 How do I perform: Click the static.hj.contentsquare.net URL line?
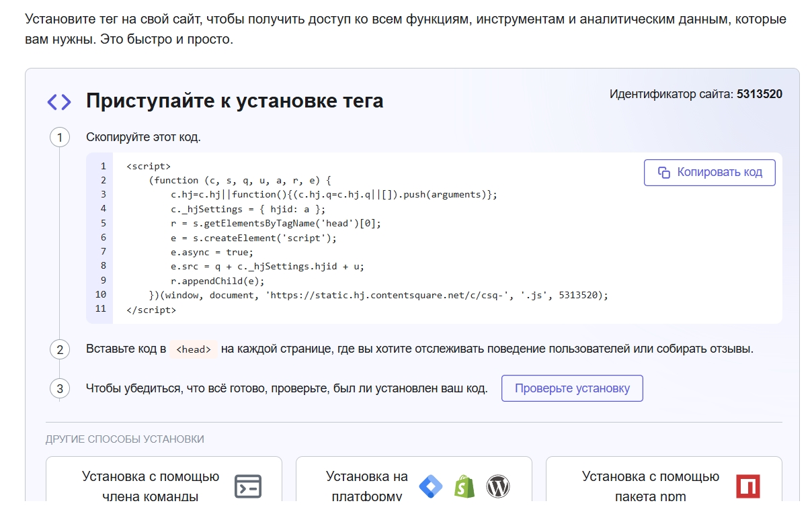[x=378, y=295]
